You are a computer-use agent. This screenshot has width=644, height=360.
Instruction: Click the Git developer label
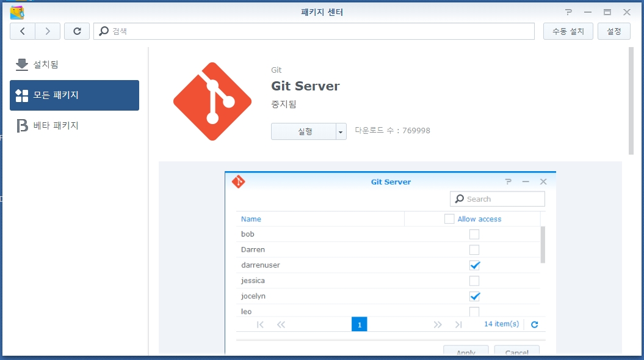[x=277, y=70]
